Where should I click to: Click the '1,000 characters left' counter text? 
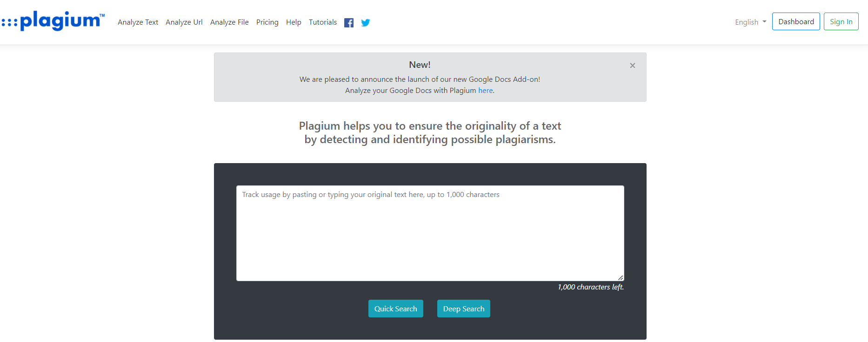pyautogui.click(x=590, y=287)
